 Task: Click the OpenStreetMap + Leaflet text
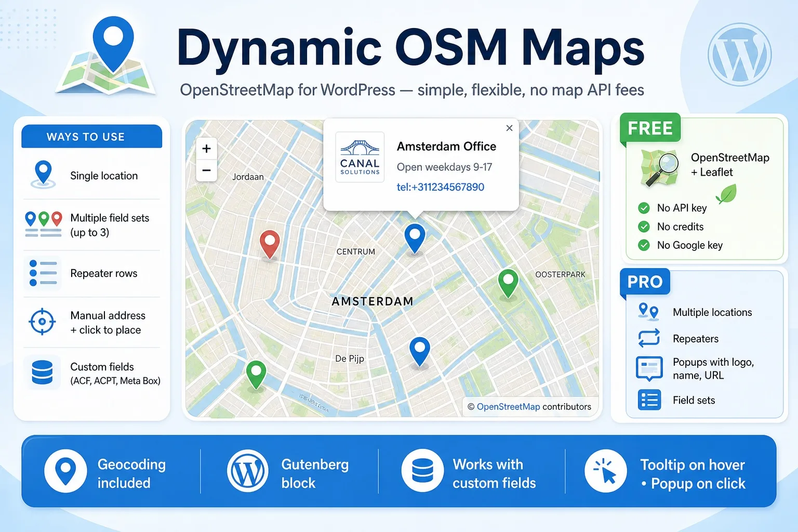[x=730, y=165]
